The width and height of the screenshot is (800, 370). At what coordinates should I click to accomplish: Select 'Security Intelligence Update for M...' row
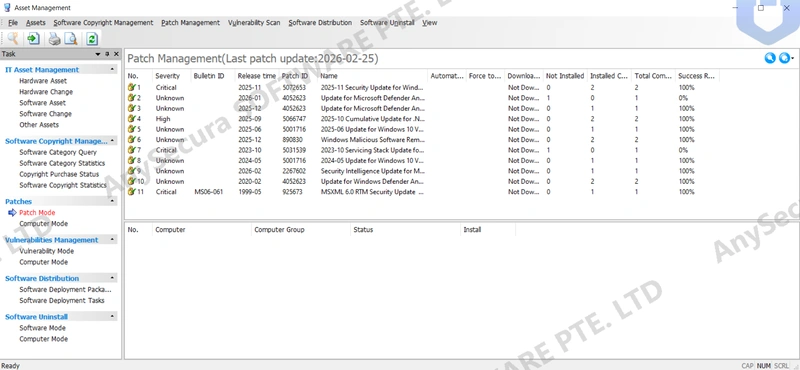422,171
